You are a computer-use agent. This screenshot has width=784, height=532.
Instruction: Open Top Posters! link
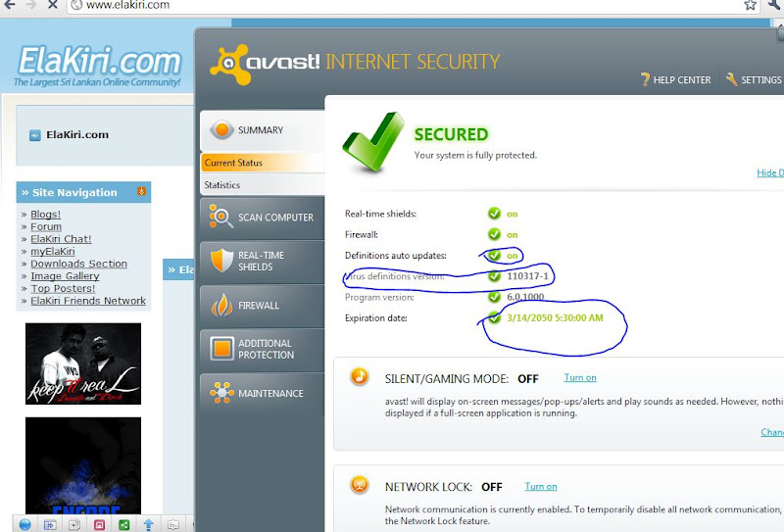point(63,288)
